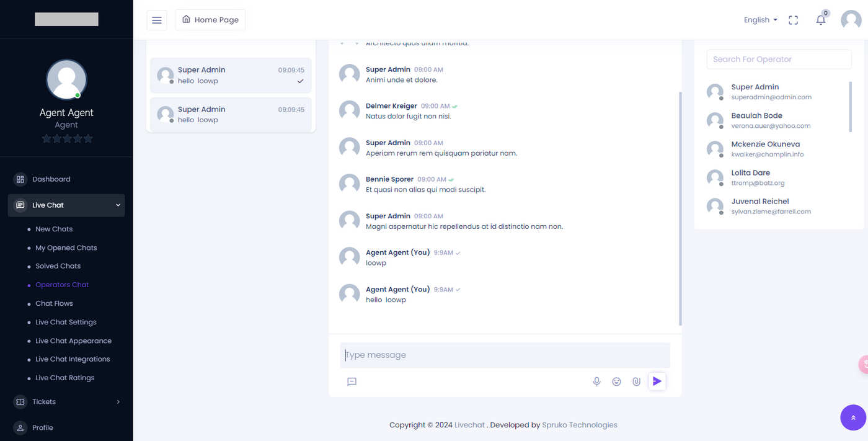Open the English language dropdown
This screenshot has width=868, height=441.
point(760,20)
